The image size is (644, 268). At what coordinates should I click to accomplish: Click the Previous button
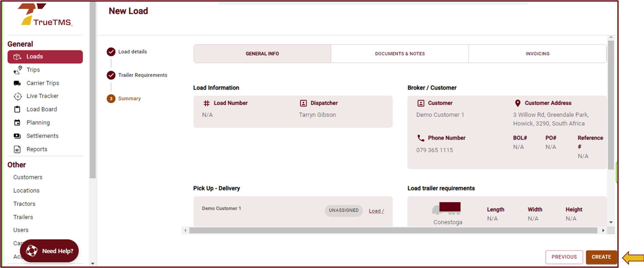click(564, 257)
